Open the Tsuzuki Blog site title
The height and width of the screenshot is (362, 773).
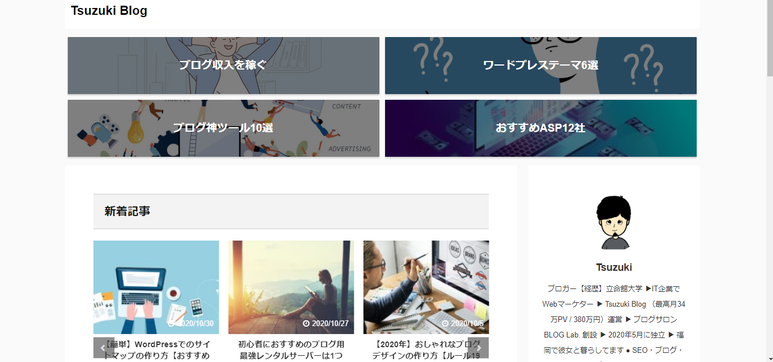click(109, 11)
